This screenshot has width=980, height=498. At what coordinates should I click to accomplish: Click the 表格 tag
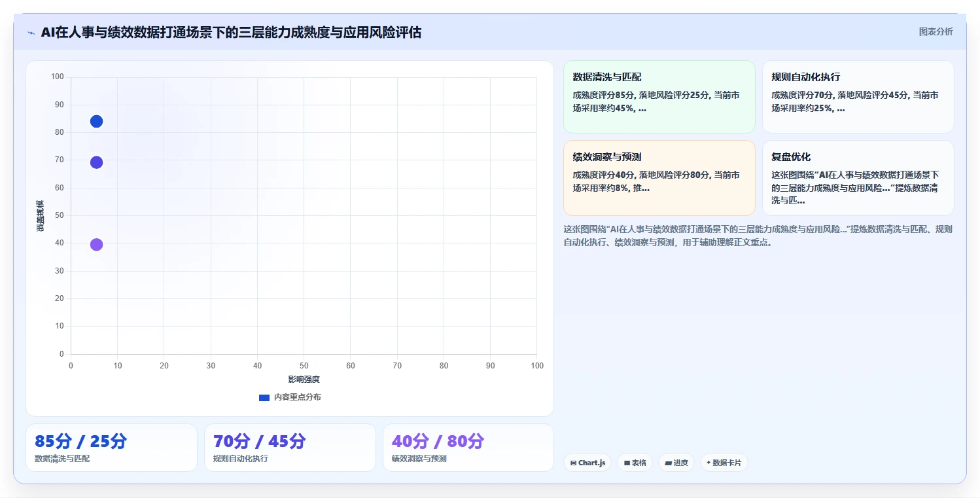point(635,463)
